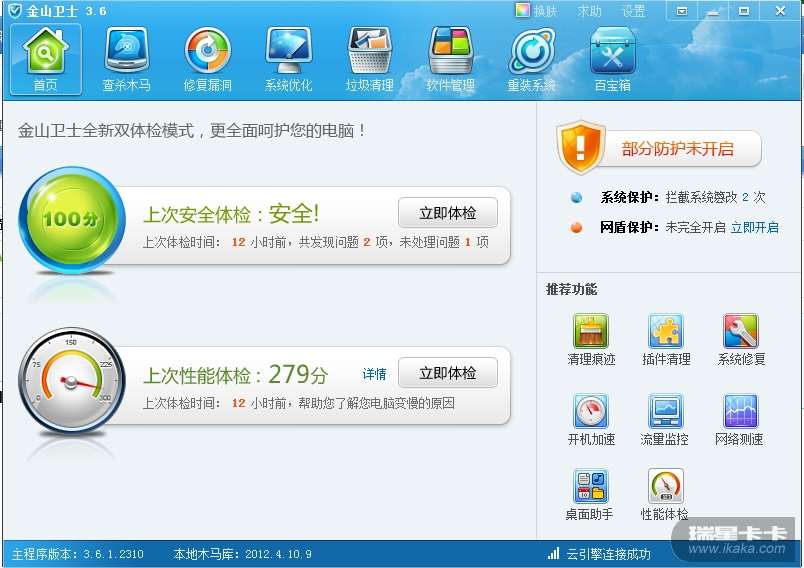804x568 pixels.
Task: Click the orange shield warning icon
Action: click(580, 147)
